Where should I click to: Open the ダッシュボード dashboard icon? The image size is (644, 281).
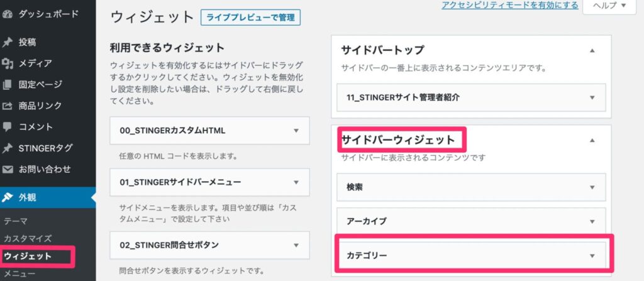pyautogui.click(x=7, y=14)
